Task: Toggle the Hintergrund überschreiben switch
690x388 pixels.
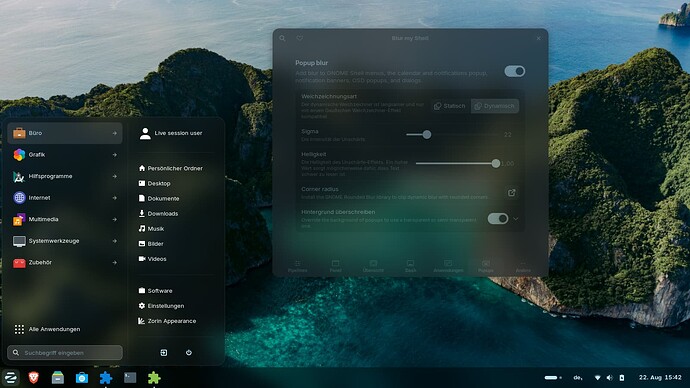Action: tap(498, 219)
